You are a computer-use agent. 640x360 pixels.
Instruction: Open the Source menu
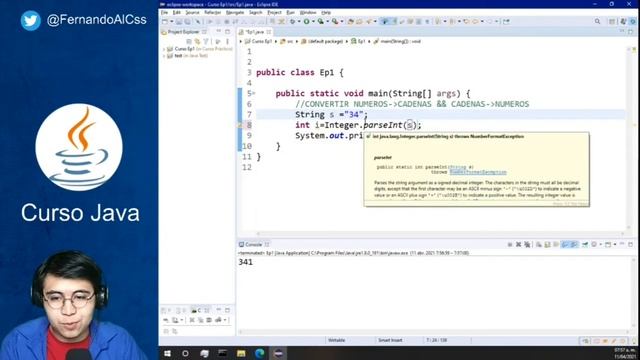tap(192, 13)
